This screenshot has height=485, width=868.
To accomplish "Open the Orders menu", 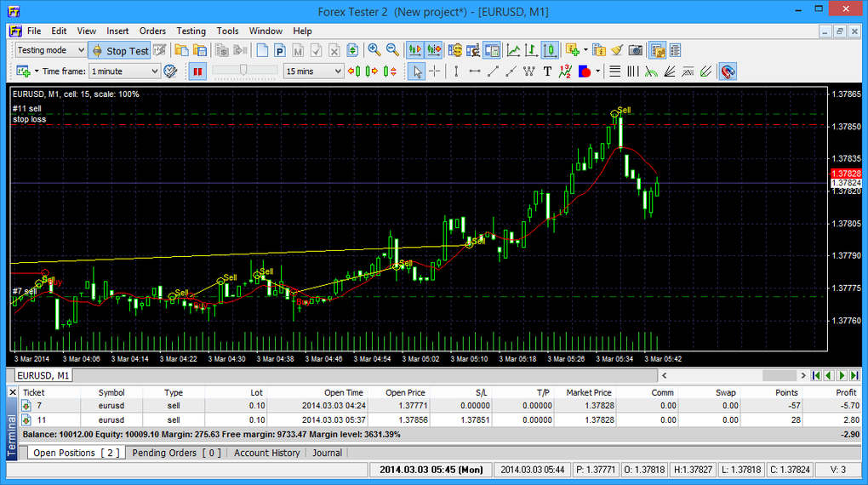I will 152,31.
